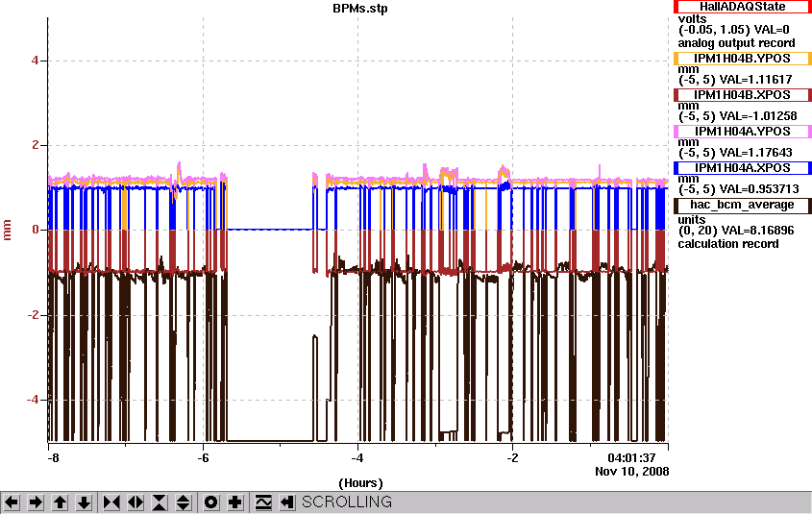Image resolution: width=812 pixels, height=514 pixels.
Task: Pan the plot right with arrow button
Action: [37, 502]
